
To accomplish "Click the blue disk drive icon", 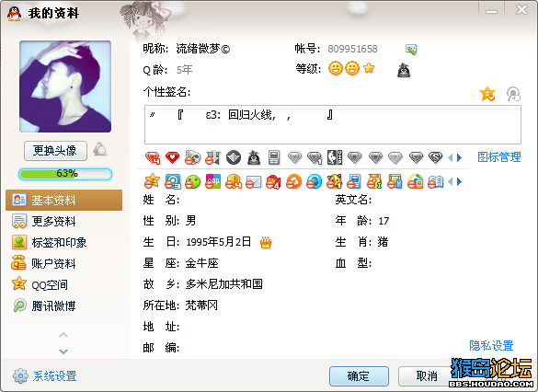I will click(x=173, y=181).
